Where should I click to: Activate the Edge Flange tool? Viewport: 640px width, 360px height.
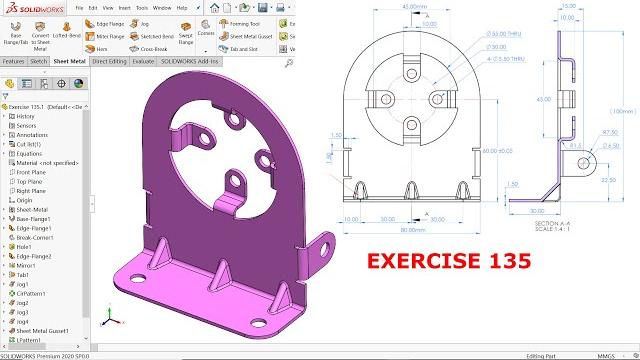point(104,24)
